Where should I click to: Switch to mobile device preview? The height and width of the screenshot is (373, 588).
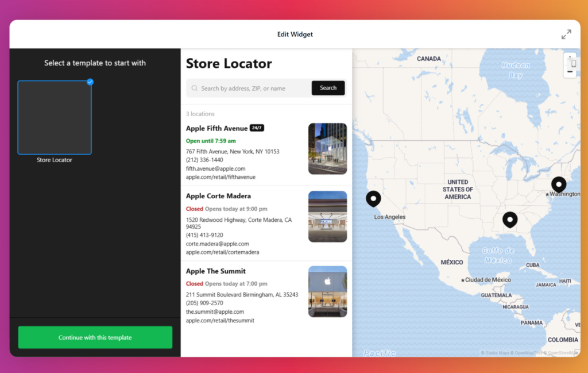(574, 64)
